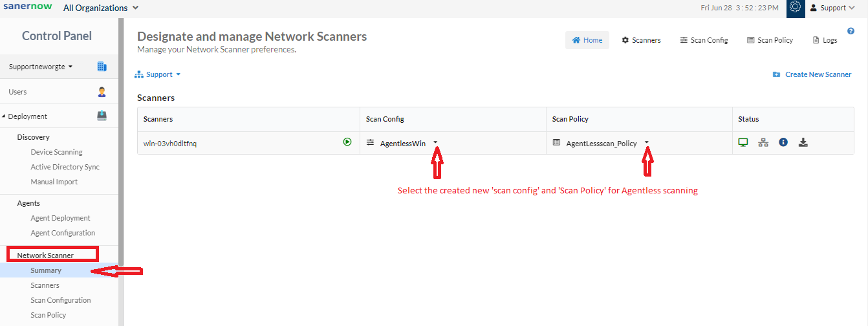Open the settings gear icon in header
Viewport: 868px width, 326px height.
[796, 8]
